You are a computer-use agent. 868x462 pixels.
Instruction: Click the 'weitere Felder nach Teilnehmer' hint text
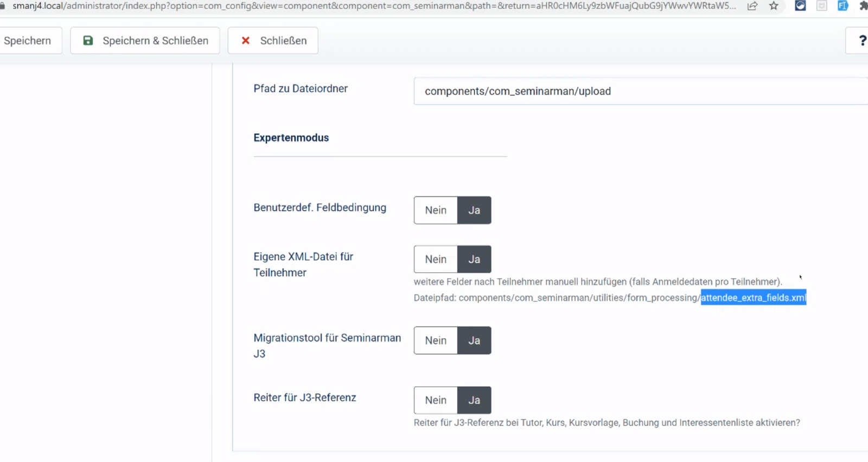(598, 281)
